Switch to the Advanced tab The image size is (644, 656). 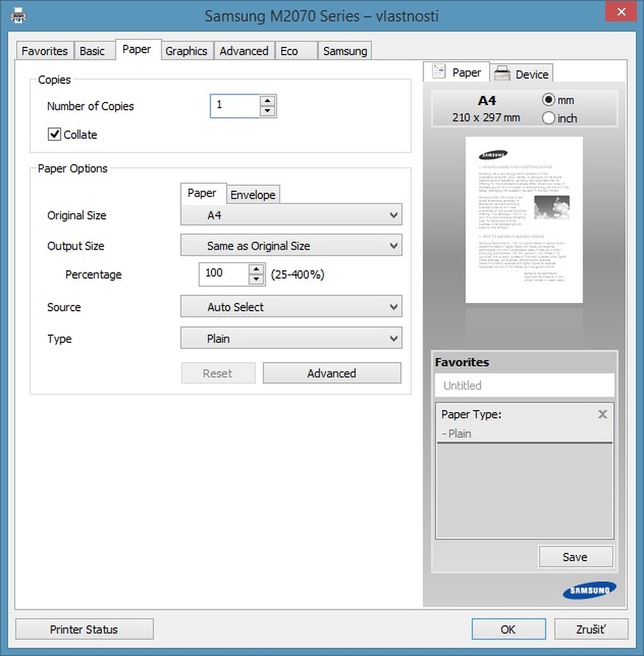click(x=244, y=51)
